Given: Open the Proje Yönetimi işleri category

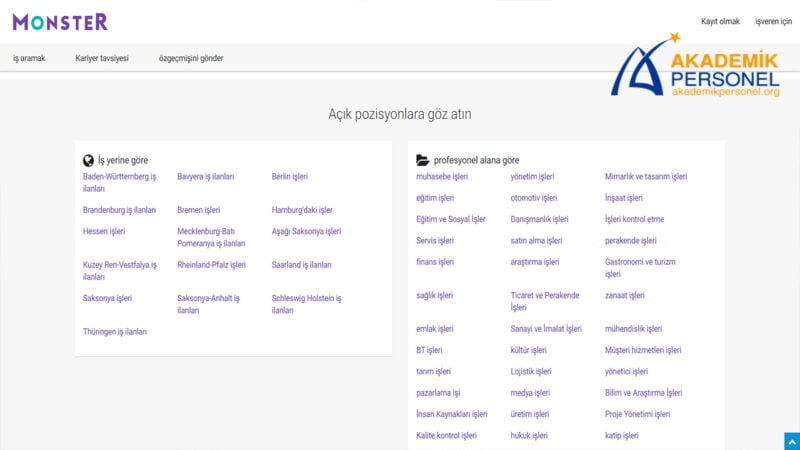Looking at the screenshot, I should coord(638,414).
